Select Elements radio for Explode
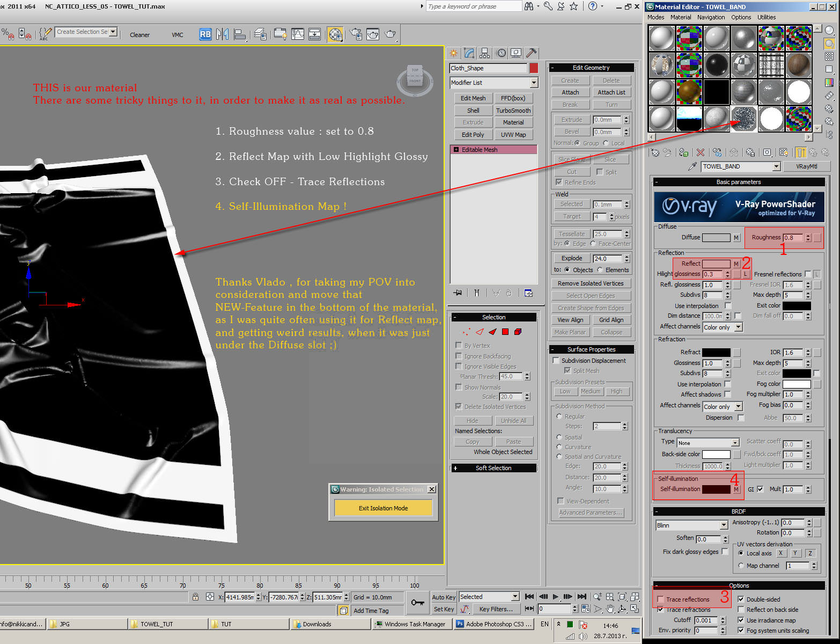Viewport: 840px width, 644px height. pos(600,270)
